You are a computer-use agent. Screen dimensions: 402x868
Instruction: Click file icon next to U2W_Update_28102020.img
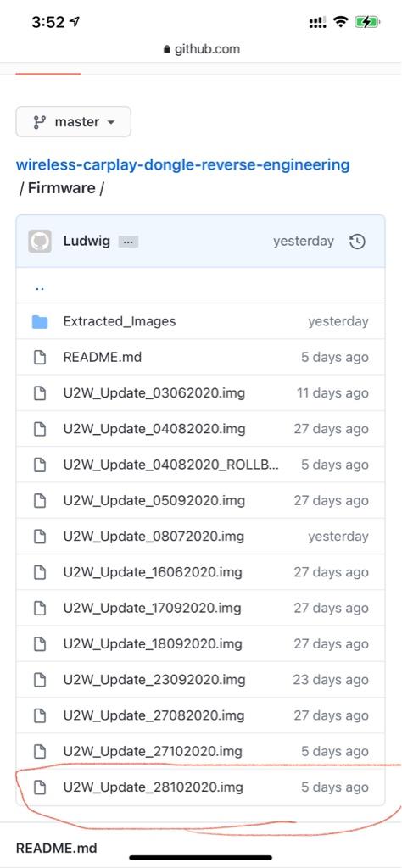tap(40, 787)
